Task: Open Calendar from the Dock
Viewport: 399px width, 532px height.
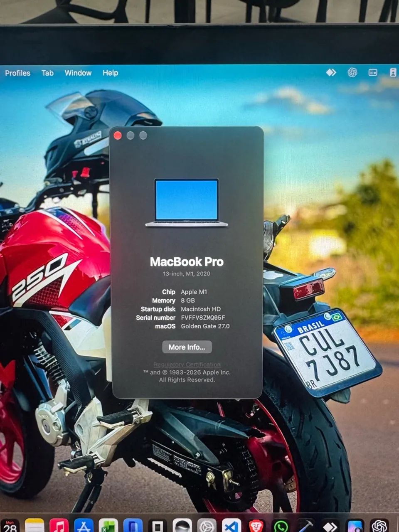Action: point(10,525)
